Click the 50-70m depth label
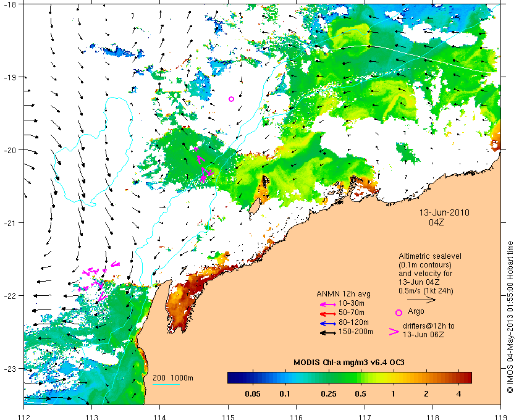The image size is (519, 420). [352, 313]
